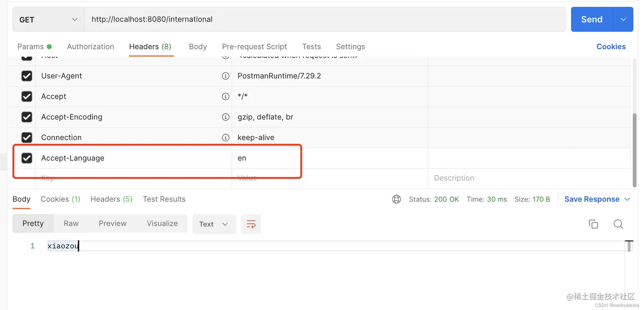644x310 pixels.
Task: Open the Settings tab
Action: (351, 47)
